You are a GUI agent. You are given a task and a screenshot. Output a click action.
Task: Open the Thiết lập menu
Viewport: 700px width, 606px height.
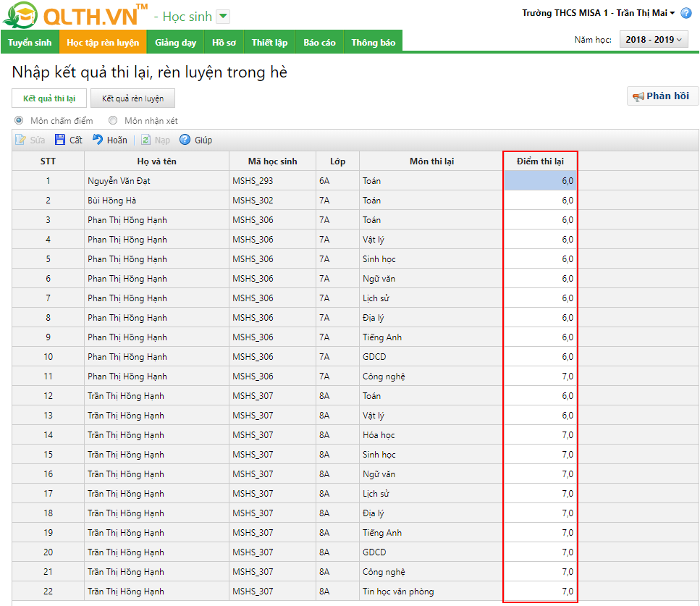[269, 42]
